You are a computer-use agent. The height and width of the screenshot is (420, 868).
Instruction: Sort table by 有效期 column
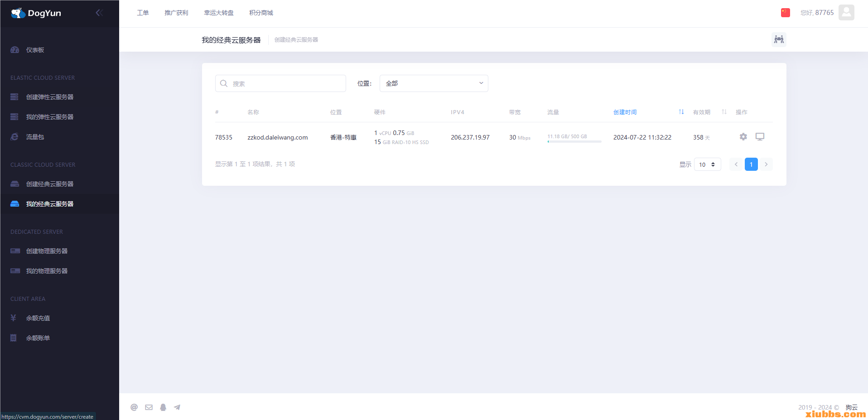(702, 112)
